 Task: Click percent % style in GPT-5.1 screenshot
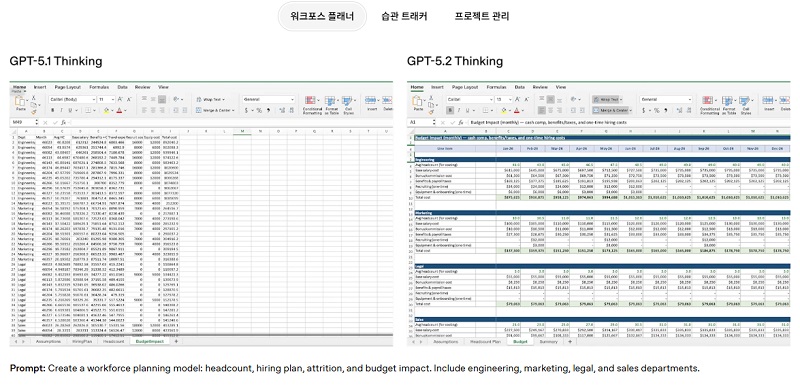[259, 110]
